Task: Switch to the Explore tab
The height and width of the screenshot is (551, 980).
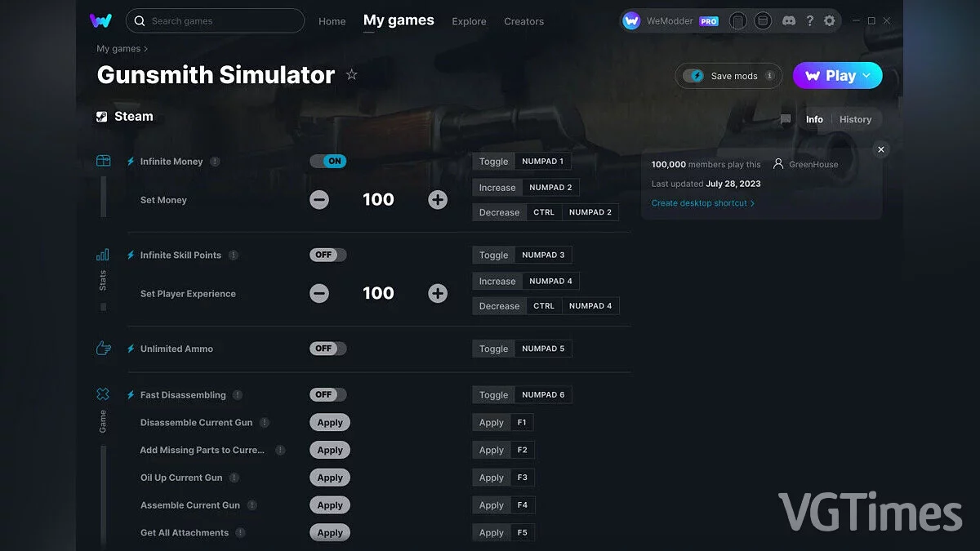Action: click(x=469, y=21)
